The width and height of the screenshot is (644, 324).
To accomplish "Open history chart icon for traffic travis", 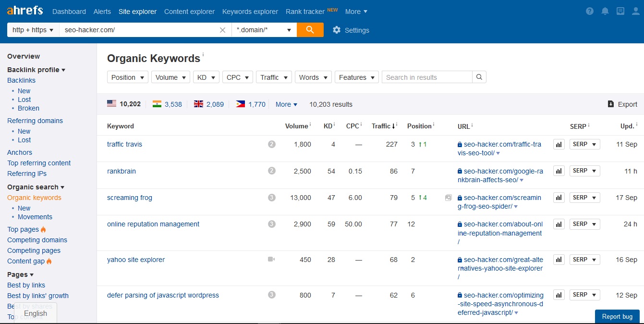I will click(x=559, y=144).
